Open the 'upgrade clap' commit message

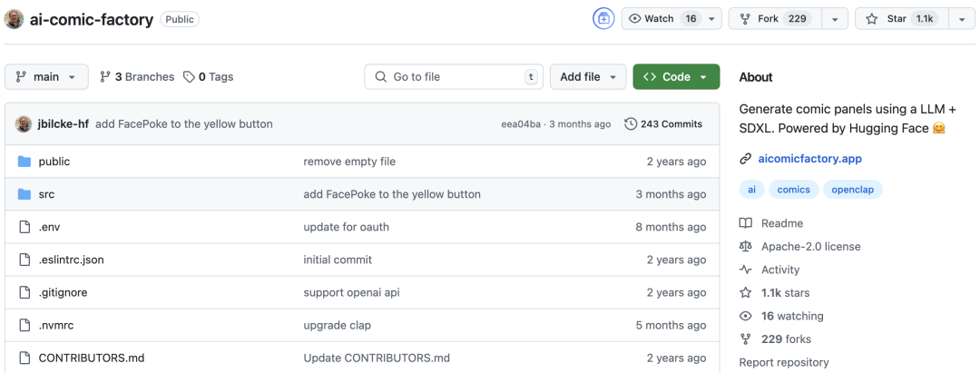coord(337,325)
